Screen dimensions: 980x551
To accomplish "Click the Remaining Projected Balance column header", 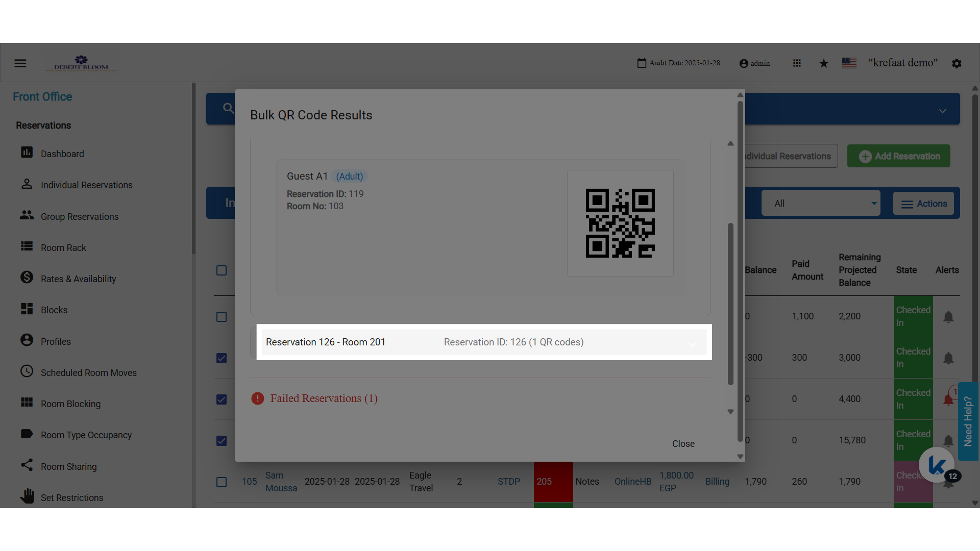I will [860, 270].
